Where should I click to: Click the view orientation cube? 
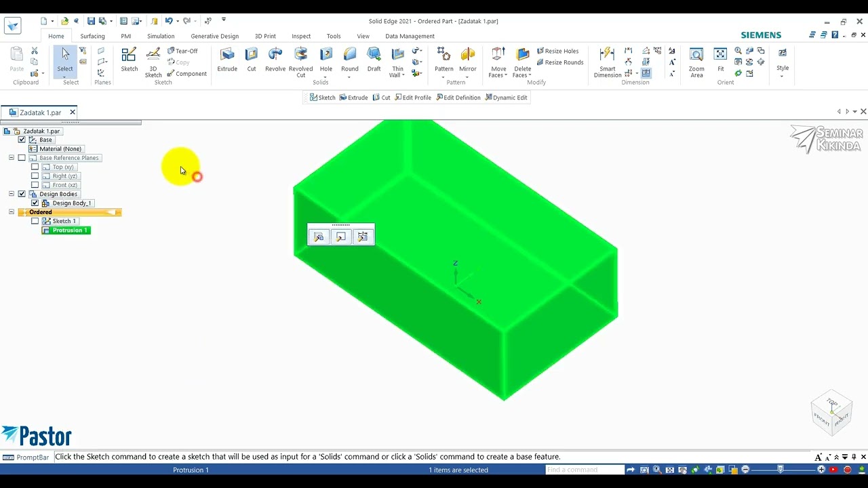point(831,412)
